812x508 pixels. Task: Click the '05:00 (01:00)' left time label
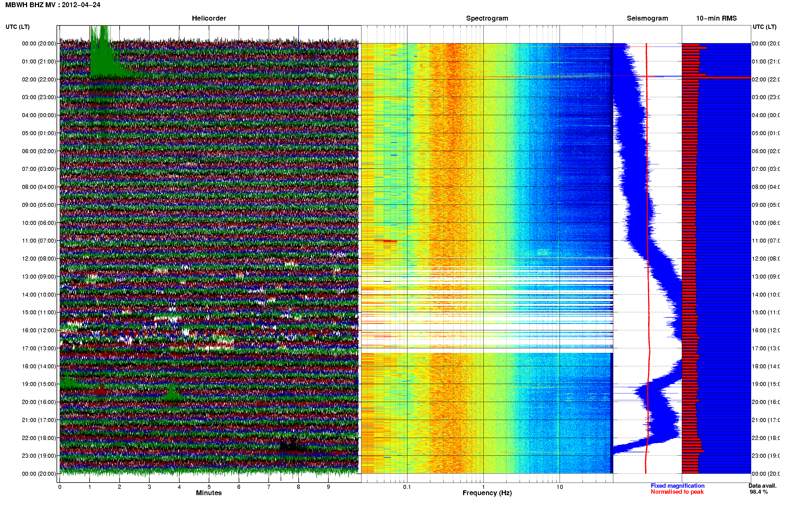(39, 133)
